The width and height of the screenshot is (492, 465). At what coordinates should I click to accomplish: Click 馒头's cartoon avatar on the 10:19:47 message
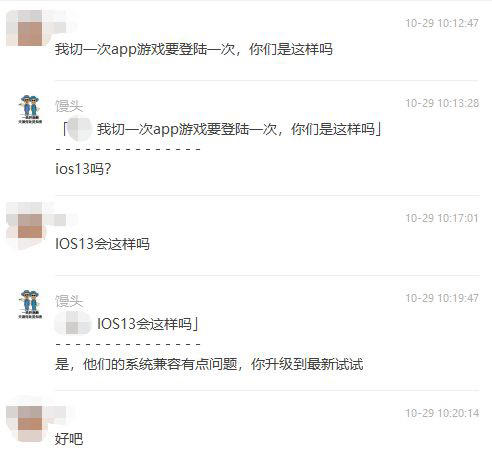[x=30, y=304]
